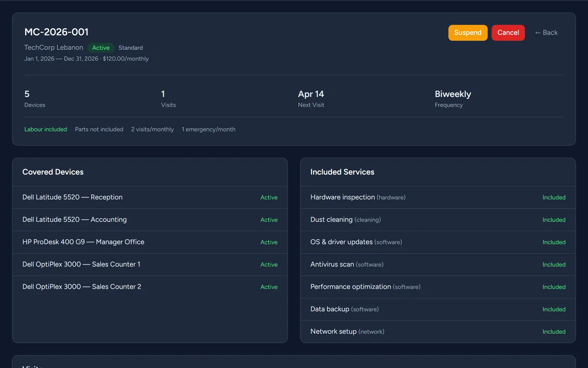Click Included status for Hardware inspection

click(x=554, y=197)
